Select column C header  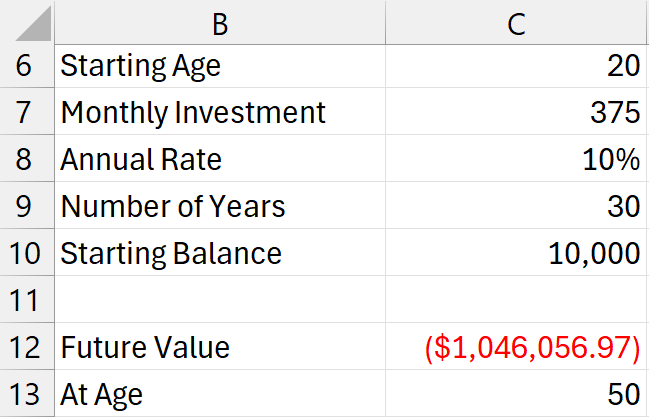click(x=517, y=22)
